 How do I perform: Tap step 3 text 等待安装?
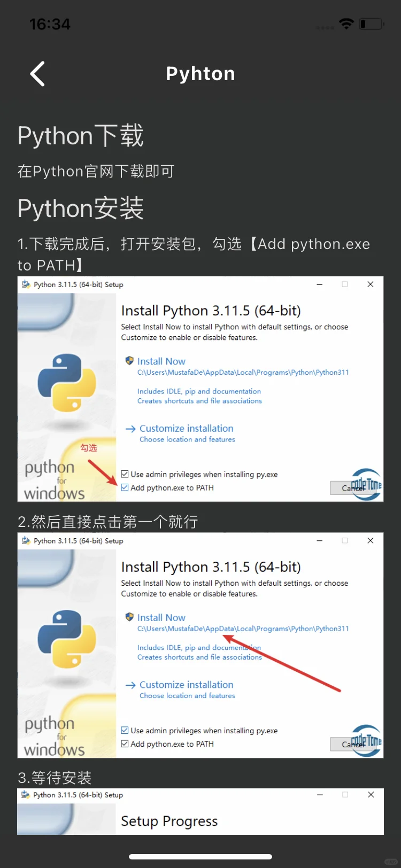(x=55, y=778)
